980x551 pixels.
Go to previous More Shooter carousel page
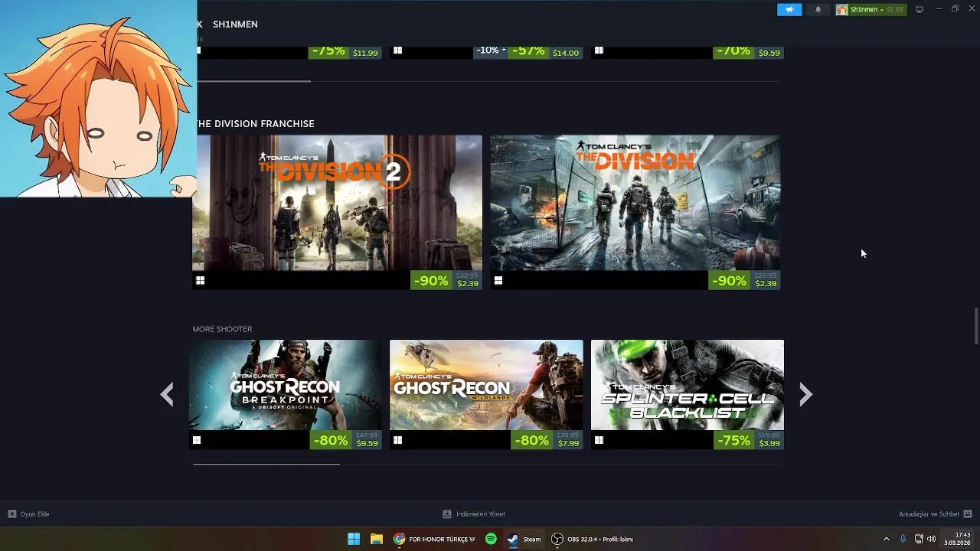point(167,394)
